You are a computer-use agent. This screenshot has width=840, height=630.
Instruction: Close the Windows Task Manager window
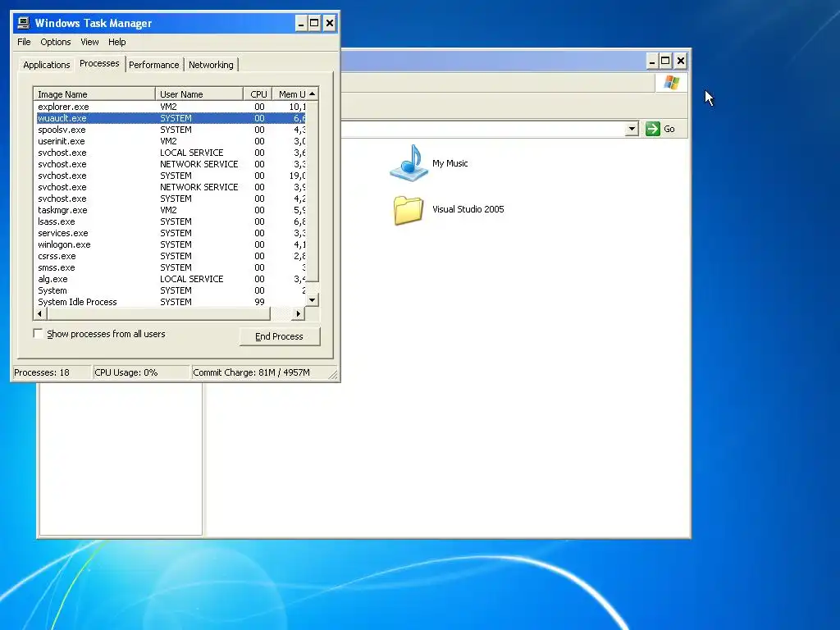tap(330, 23)
